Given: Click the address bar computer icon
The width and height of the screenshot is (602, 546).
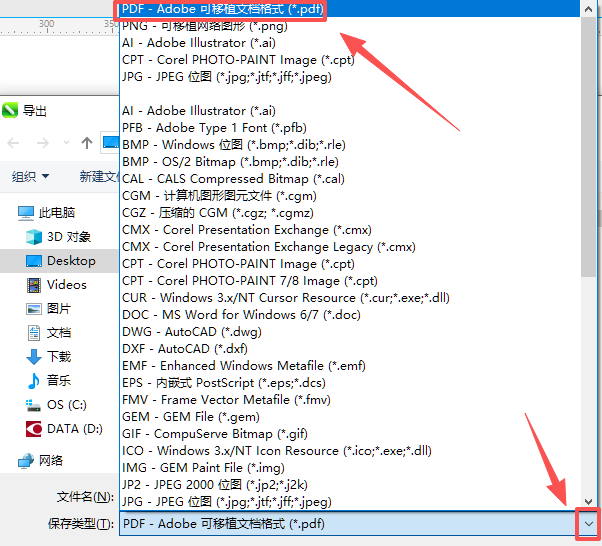Looking at the screenshot, I should (x=111, y=142).
